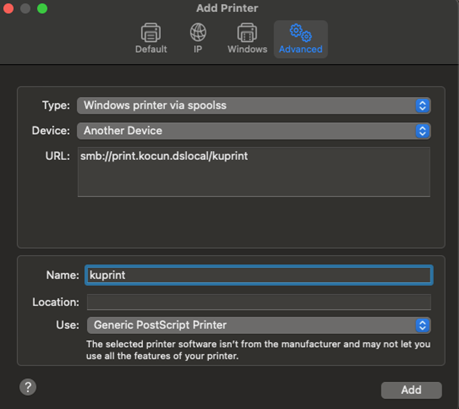Click the Type dropdown stepper arrows
The height and width of the screenshot is (409, 459).
[x=422, y=106]
